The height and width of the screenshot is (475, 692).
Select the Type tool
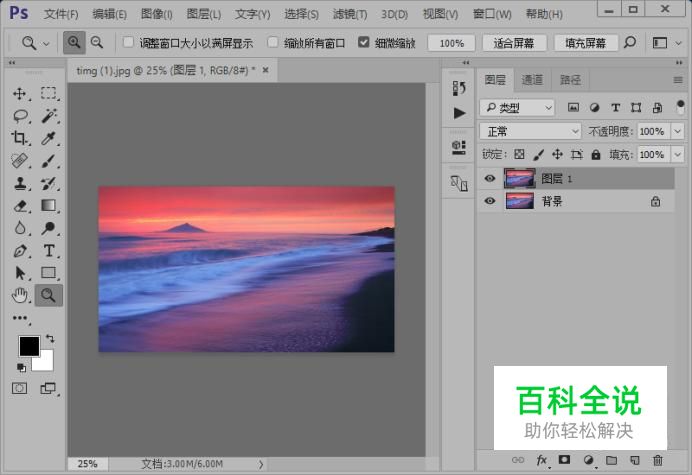(49, 251)
